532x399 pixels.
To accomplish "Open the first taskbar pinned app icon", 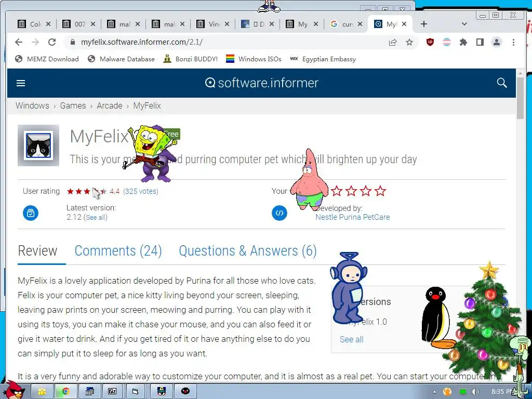I will point(42,391).
